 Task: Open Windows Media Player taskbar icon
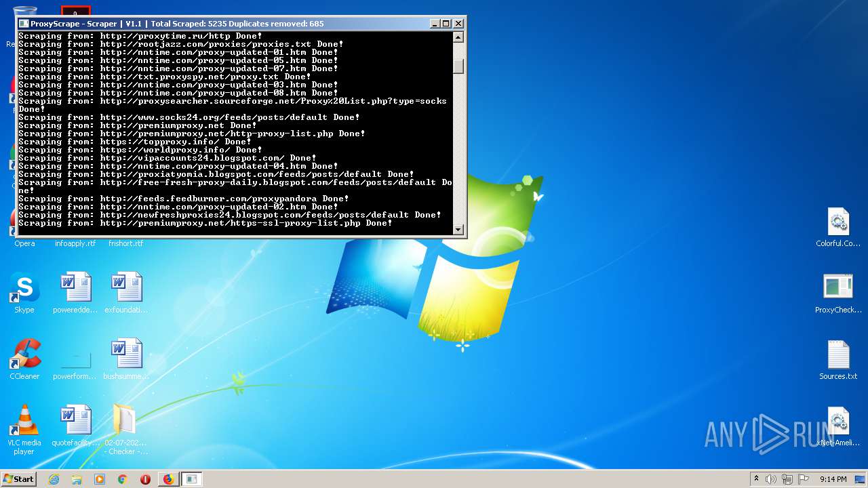(x=100, y=479)
